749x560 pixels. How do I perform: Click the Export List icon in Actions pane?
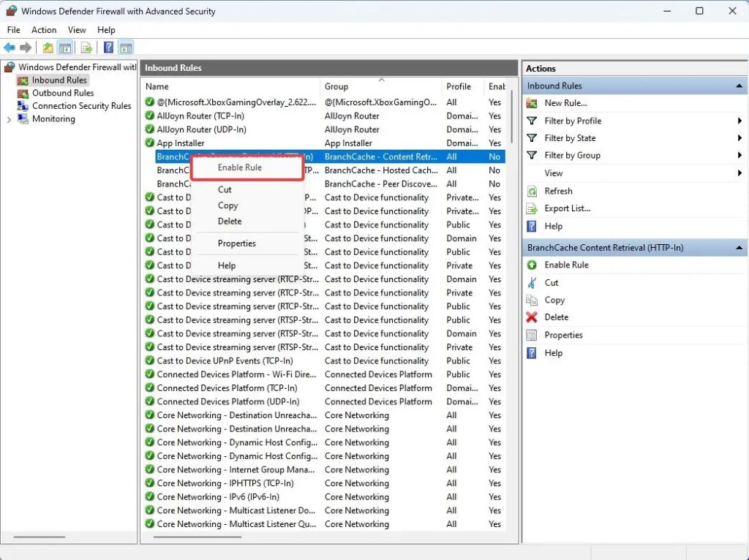click(532, 208)
